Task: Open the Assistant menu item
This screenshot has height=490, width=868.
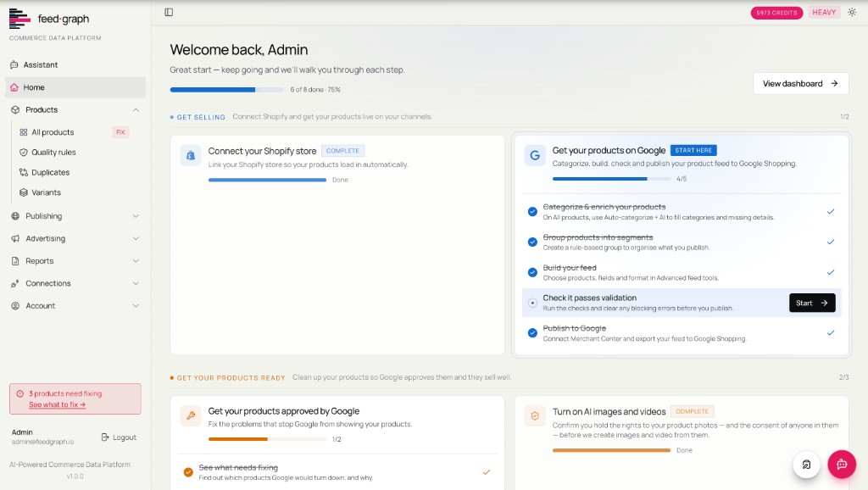Action: [x=75, y=64]
